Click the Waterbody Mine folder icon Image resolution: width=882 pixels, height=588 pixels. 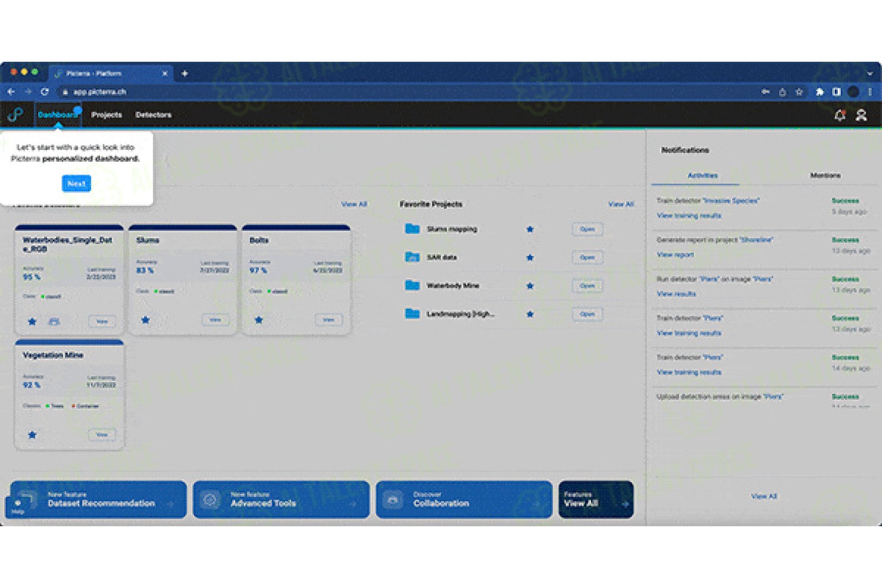(412, 285)
